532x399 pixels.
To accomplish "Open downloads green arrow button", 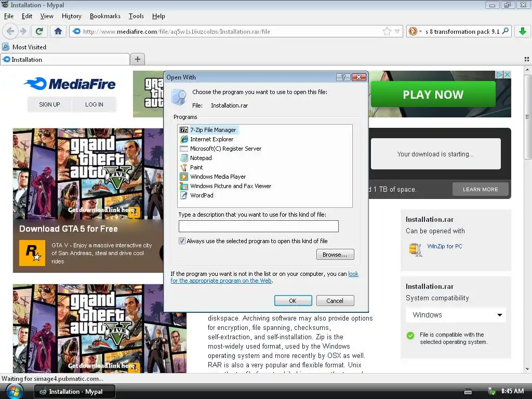I will pyautogui.click(x=523, y=31).
